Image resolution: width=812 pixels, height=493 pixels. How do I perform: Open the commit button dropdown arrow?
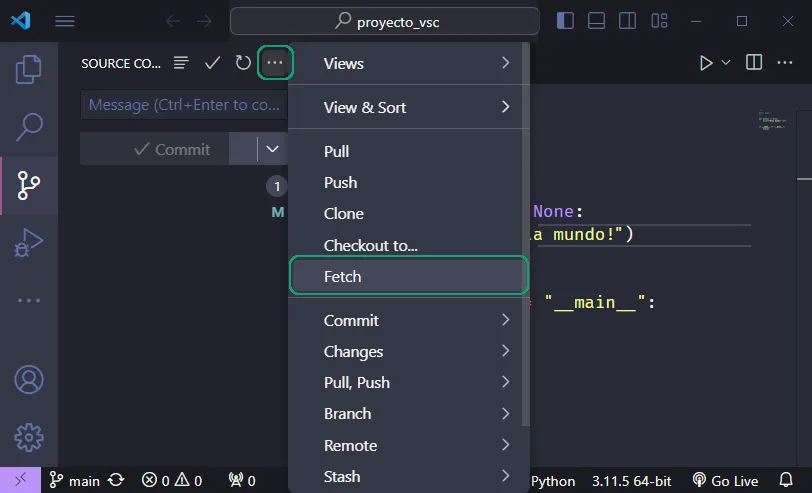click(272, 149)
